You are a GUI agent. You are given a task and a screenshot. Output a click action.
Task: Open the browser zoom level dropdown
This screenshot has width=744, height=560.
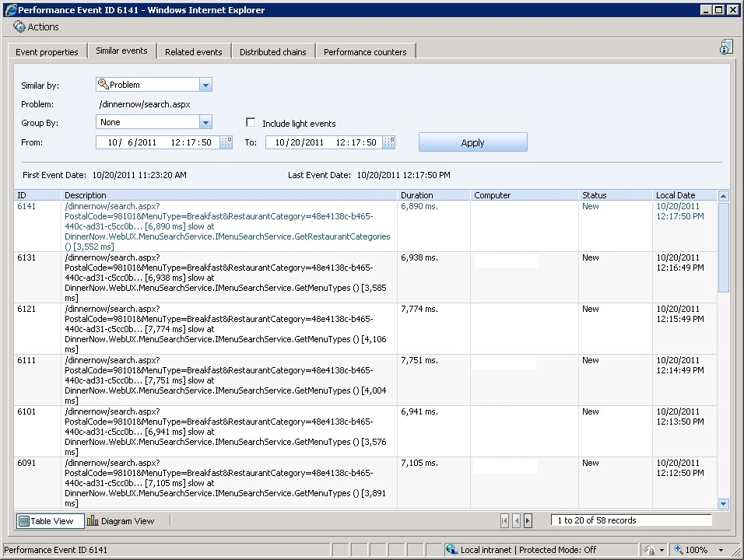[721, 549]
